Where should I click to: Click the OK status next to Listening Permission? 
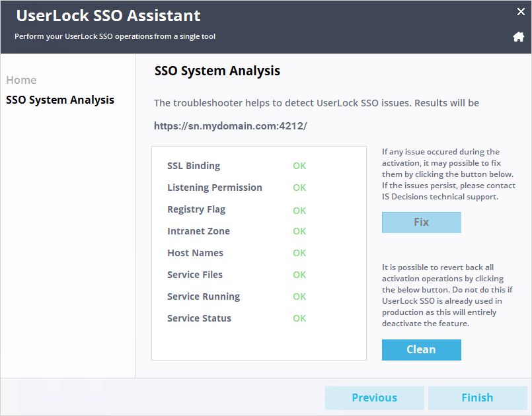[x=299, y=188]
